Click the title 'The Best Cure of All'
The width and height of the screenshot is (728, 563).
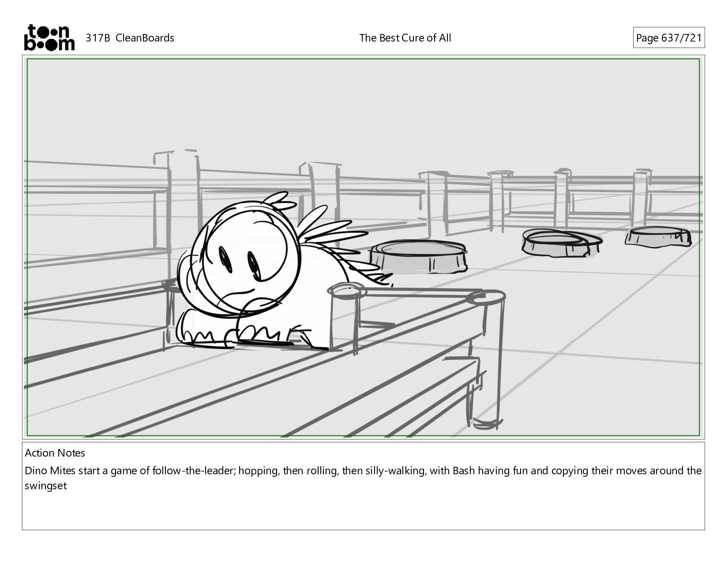point(405,38)
